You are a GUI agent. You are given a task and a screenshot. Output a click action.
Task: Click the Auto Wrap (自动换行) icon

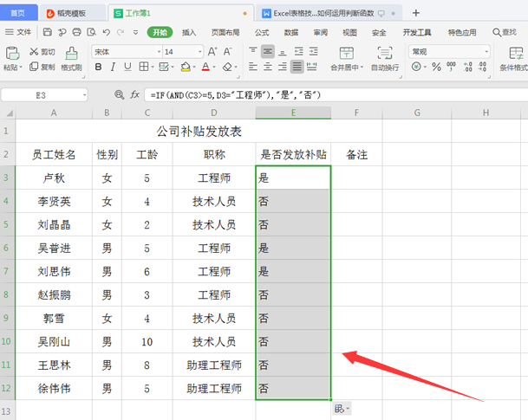click(x=385, y=53)
